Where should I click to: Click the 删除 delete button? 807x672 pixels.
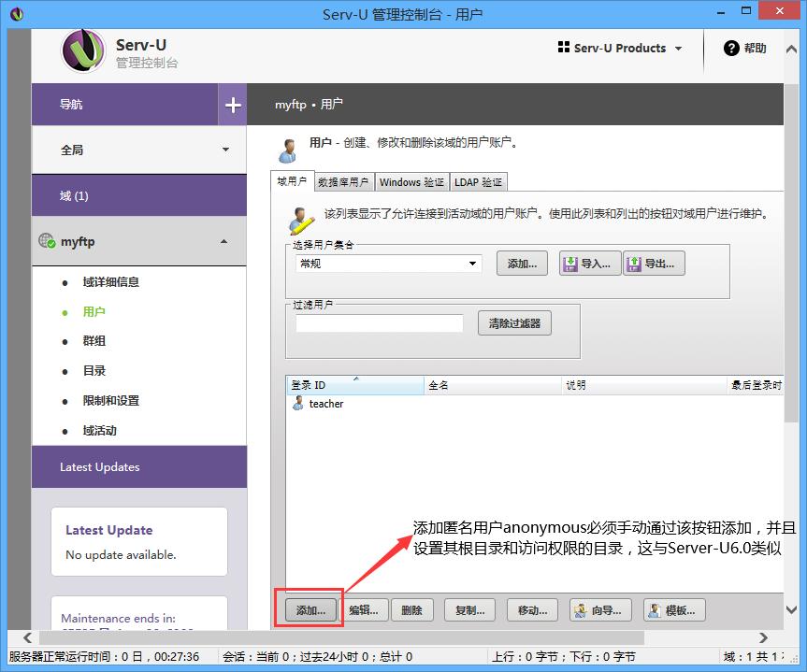tap(411, 610)
